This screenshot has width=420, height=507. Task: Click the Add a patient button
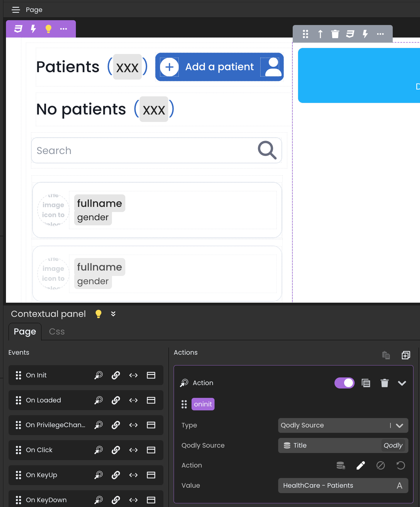coord(219,67)
